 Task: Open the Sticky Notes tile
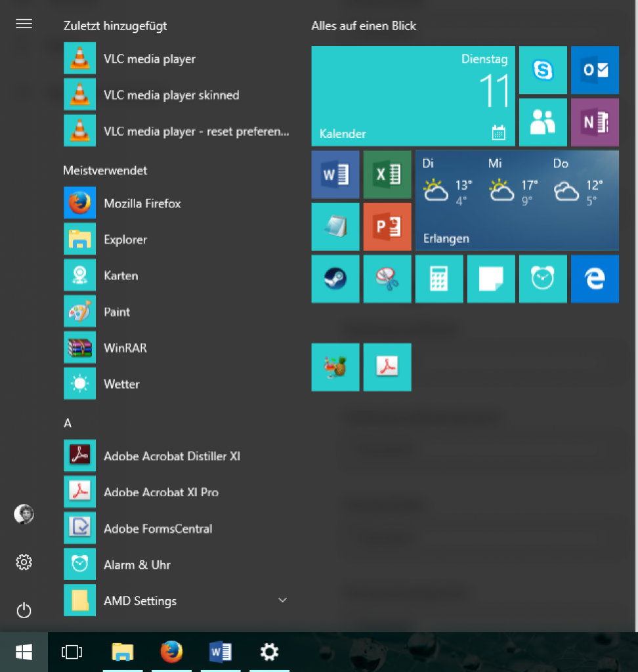click(491, 279)
